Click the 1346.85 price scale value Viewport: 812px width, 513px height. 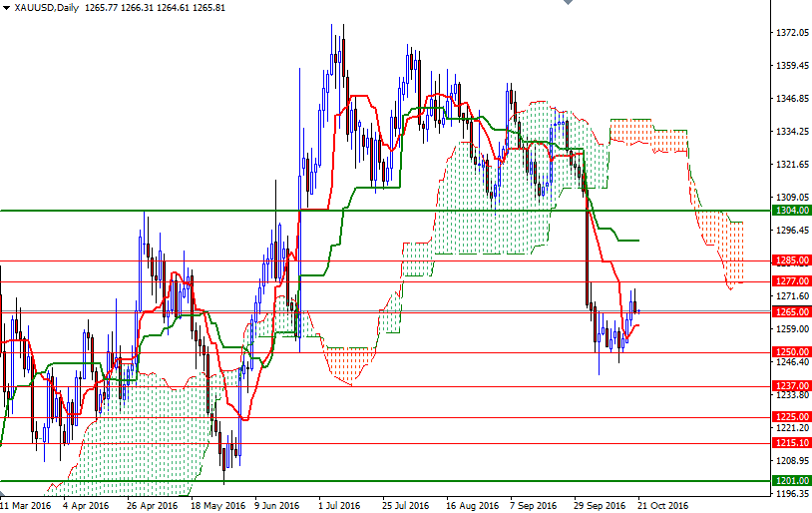tap(792, 99)
